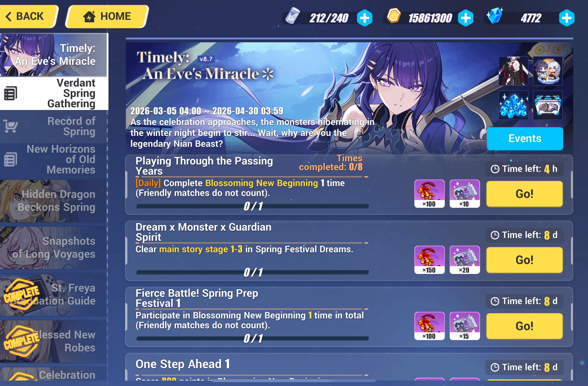Switch to New Horizons of Old Memories
This screenshot has width=588, height=386.
point(53,159)
